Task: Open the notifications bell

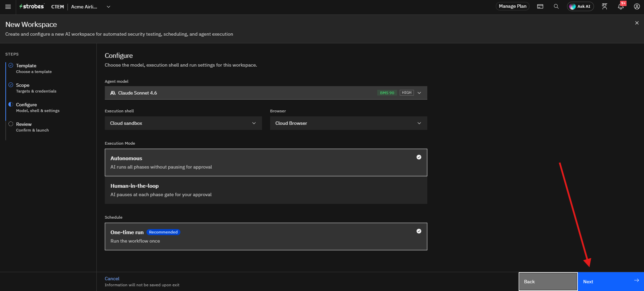Action: (x=621, y=6)
